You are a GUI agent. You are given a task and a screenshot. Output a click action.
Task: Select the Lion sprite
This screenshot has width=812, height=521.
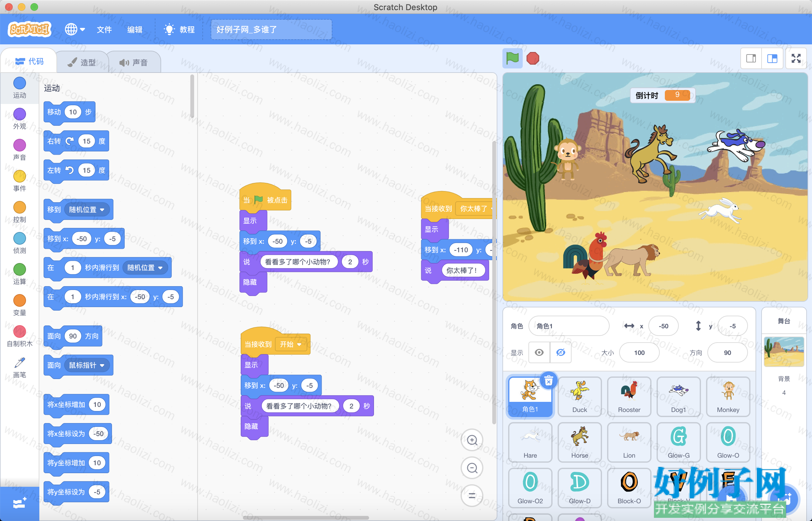pos(629,442)
